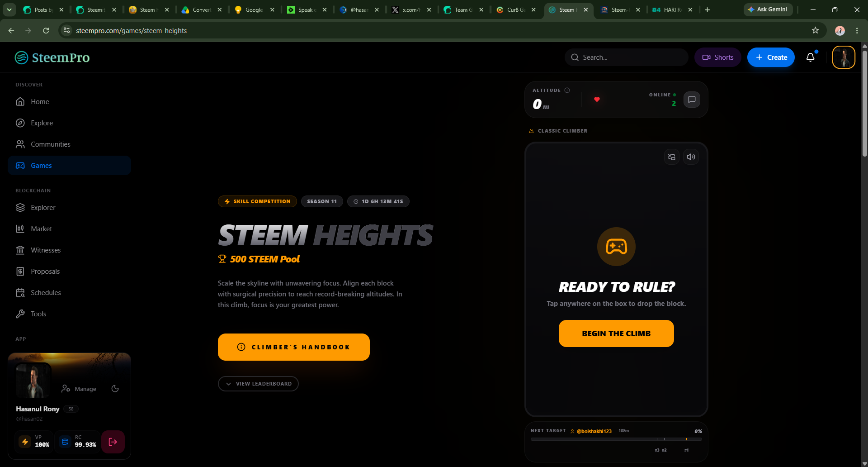Screen dimensions: 868x467
Task: Click the Season 11 badge
Action: pyautogui.click(x=322, y=201)
